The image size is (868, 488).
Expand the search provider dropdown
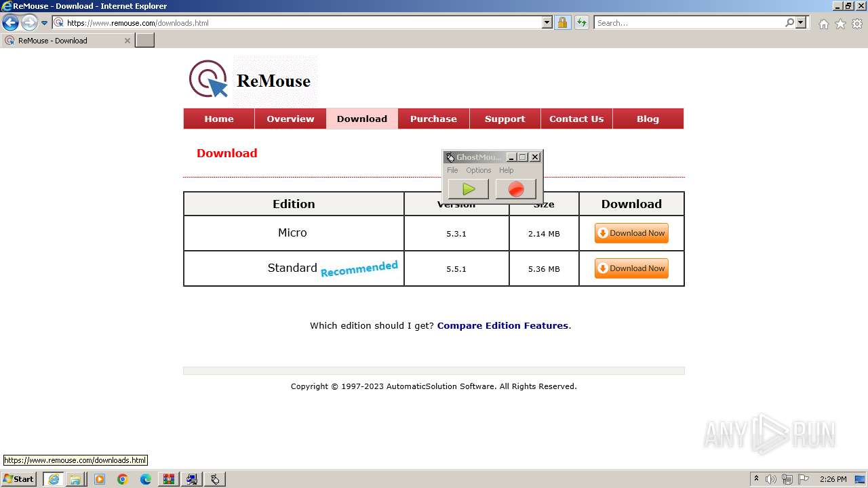pos(801,23)
